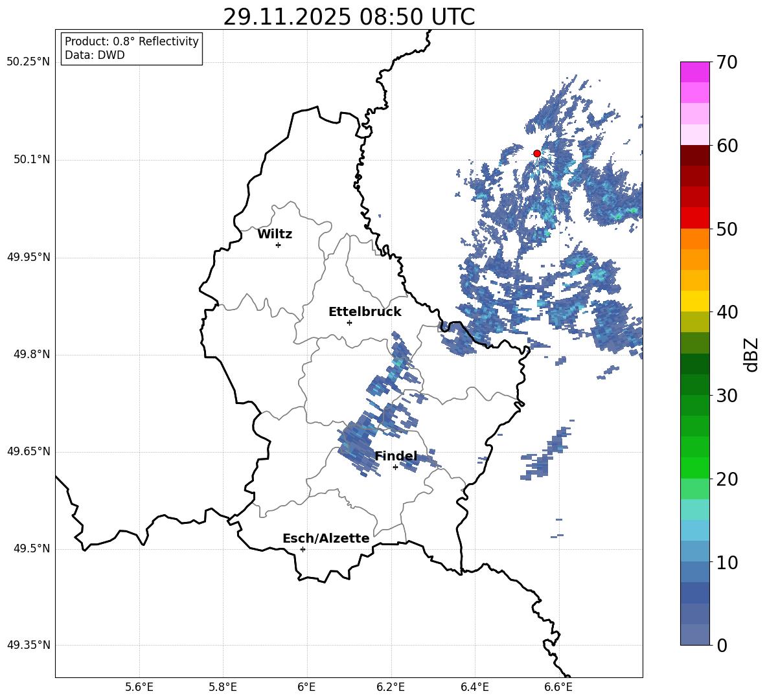Click the 5.8°E longitude label

click(223, 687)
